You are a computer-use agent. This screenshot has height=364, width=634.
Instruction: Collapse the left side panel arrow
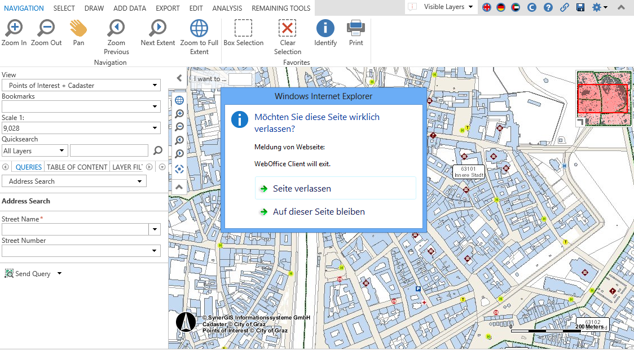pyautogui.click(x=179, y=78)
